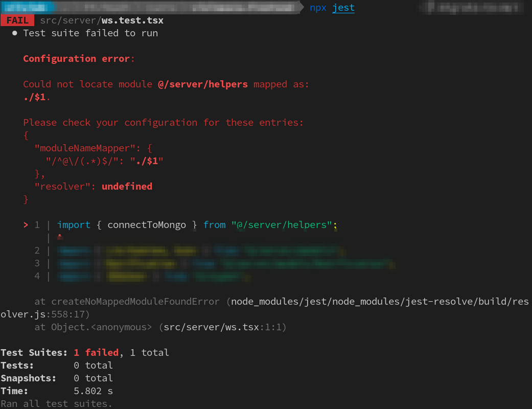This screenshot has height=409, width=532.
Task: Click line number 2 in the code preview
Action: coord(36,250)
